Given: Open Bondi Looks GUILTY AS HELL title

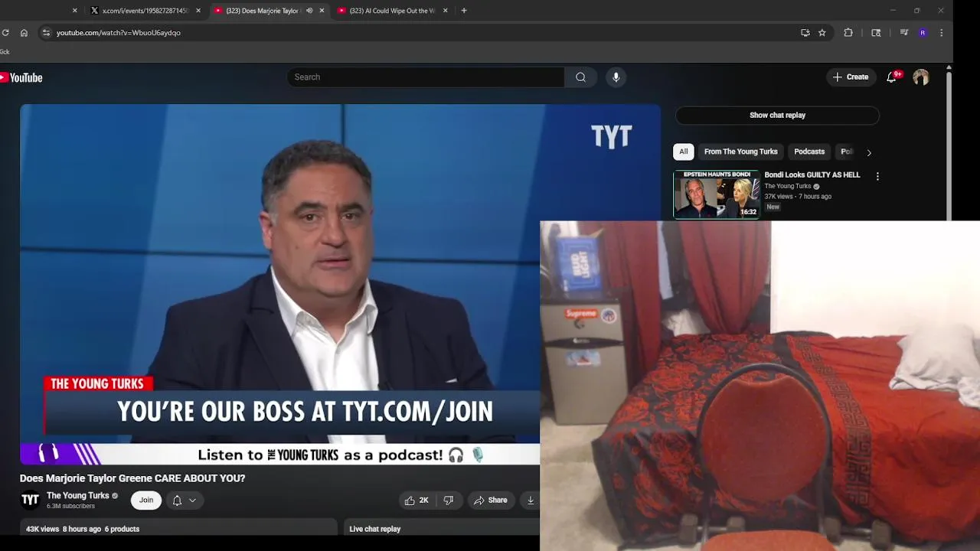Looking at the screenshot, I should (x=812, y=174).
